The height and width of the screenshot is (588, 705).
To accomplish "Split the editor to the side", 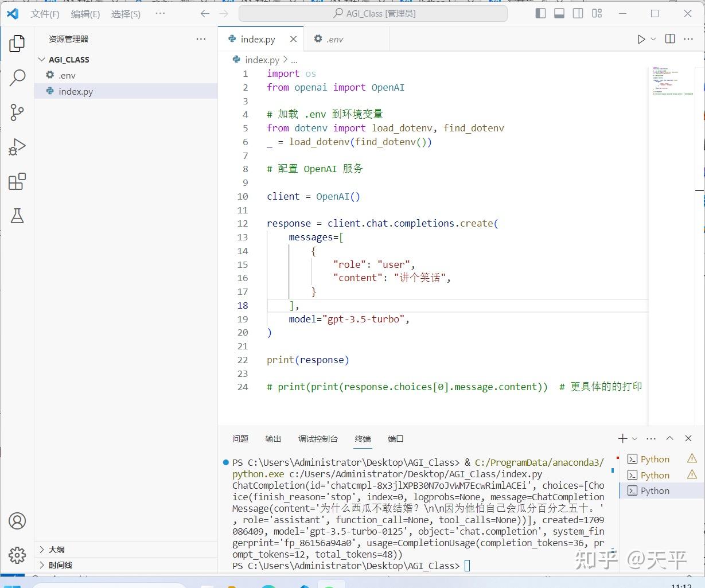I will click(x=669, y=38).
